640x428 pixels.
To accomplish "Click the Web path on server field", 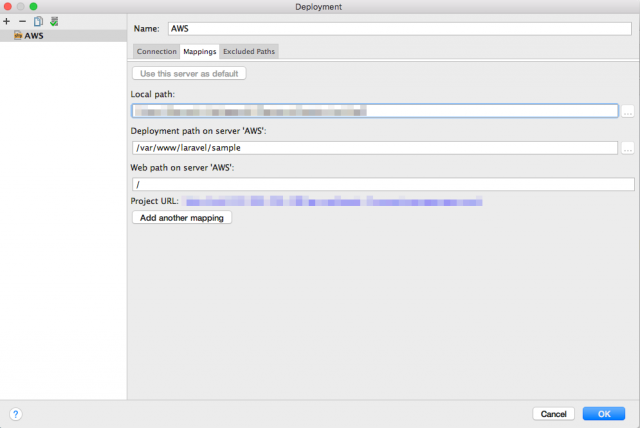I will (x=383, y=184).
